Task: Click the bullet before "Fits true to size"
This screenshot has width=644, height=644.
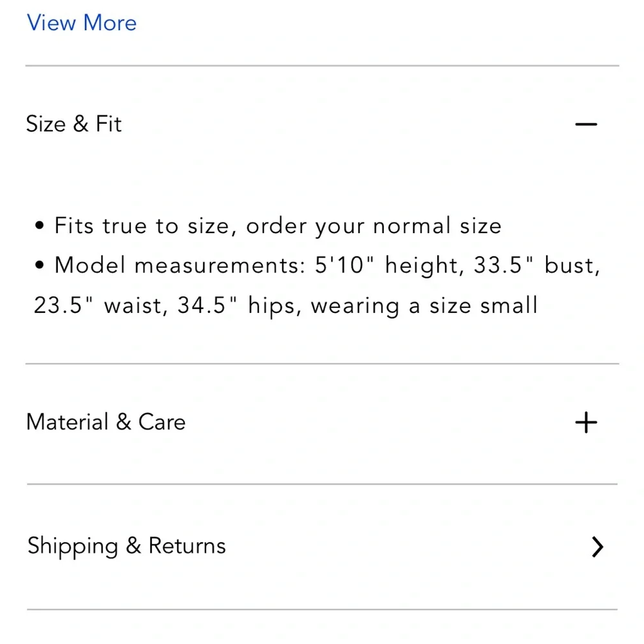Action: [x=40, y=227]
